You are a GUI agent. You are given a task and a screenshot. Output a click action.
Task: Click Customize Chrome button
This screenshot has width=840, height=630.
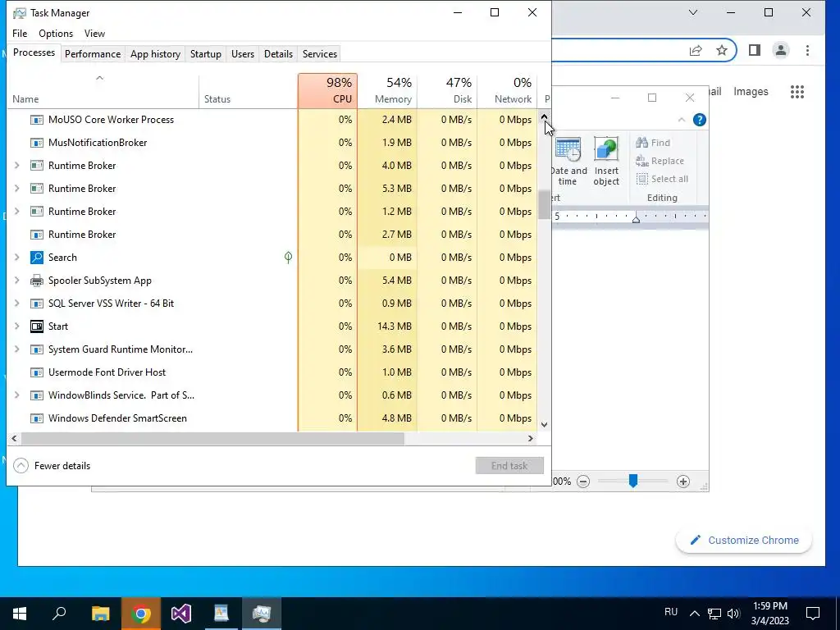(744, 540)
